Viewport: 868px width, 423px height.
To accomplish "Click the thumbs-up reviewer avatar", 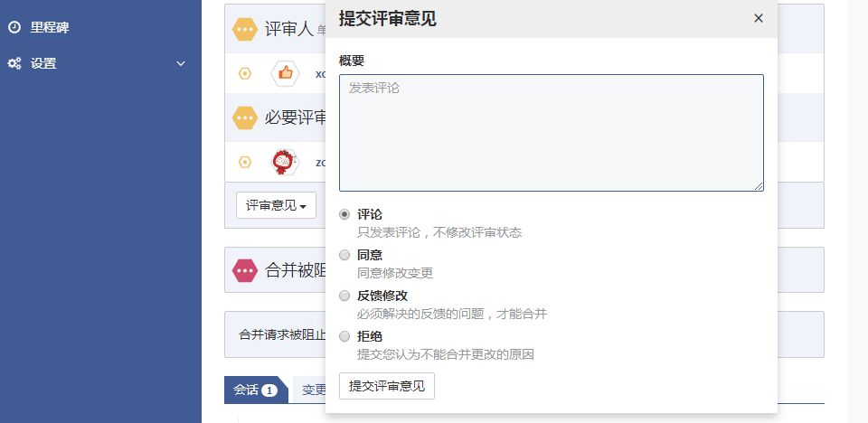I will 285,73.
